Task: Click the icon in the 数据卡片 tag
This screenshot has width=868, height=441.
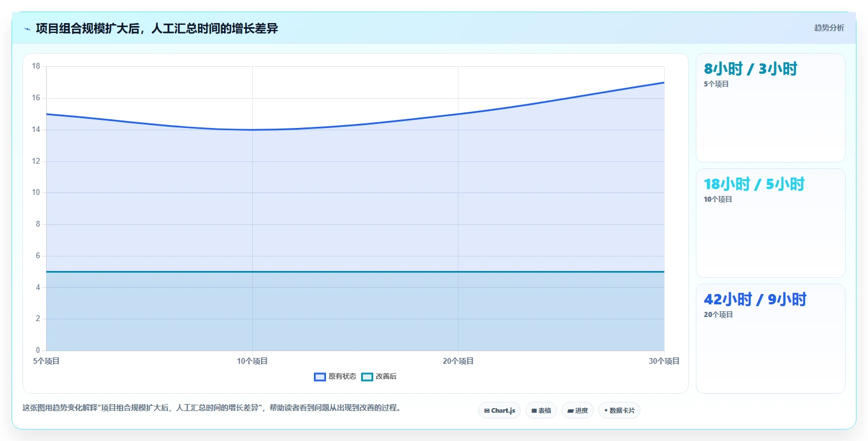Action: click(x=606, y=411)
